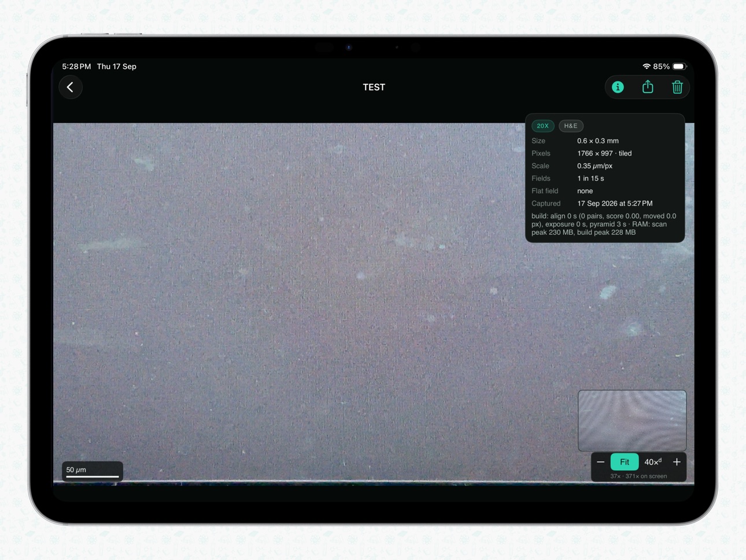Select the '37x · 371x on screen' text
The width and height of the screenshot is (746, 560).
point(638,476)
